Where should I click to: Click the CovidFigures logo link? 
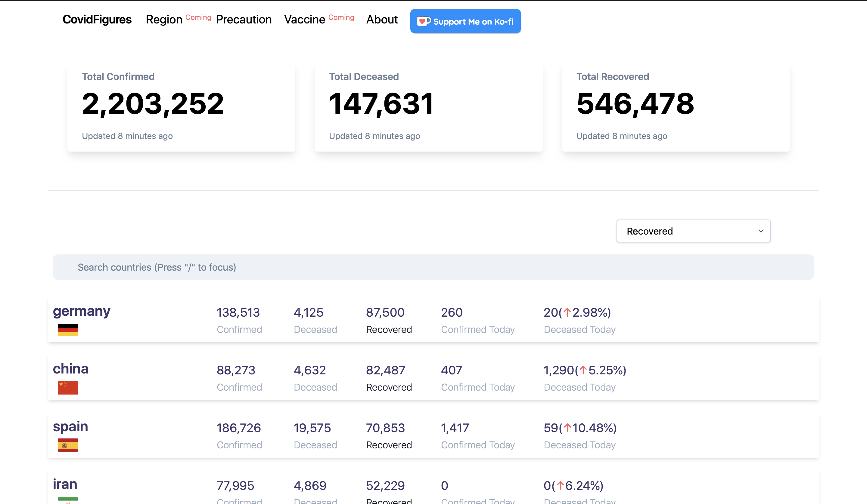tap(97, 20)
